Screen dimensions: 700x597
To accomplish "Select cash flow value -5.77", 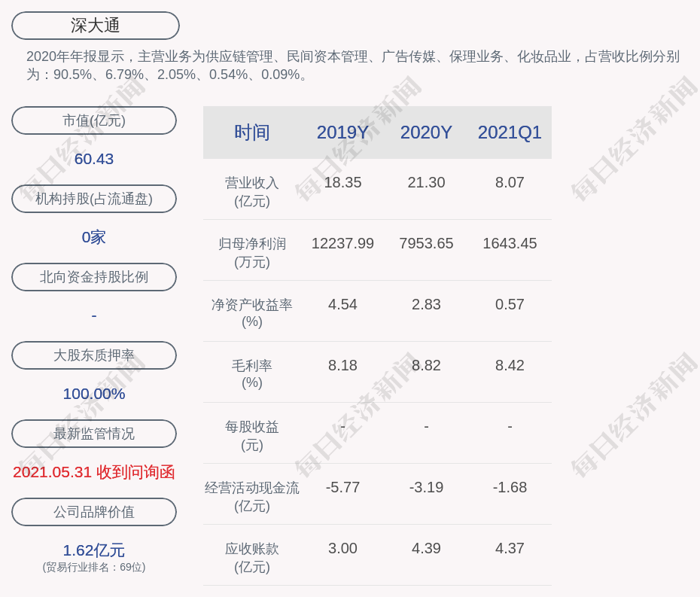I will (x=342, y=487).
